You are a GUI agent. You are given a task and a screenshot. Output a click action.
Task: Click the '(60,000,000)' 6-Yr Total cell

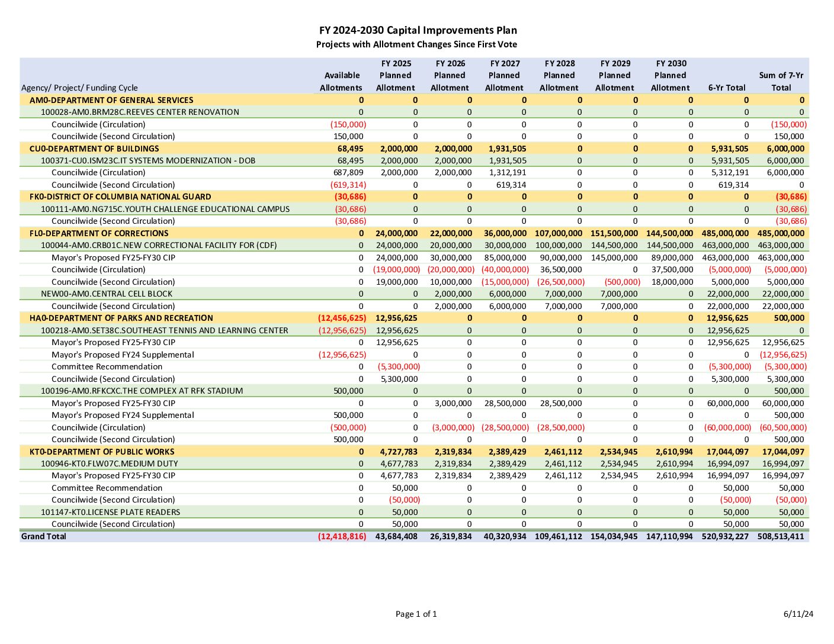point(727,427)
